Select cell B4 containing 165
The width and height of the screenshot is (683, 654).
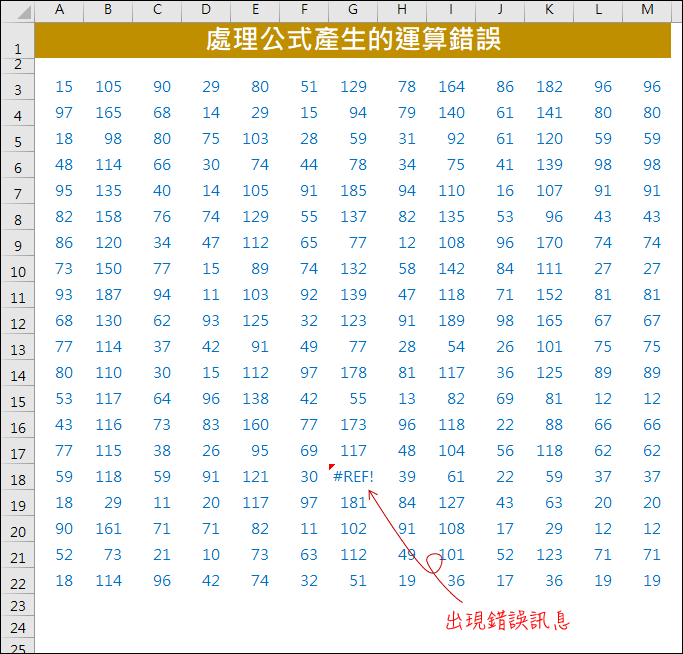108,113
